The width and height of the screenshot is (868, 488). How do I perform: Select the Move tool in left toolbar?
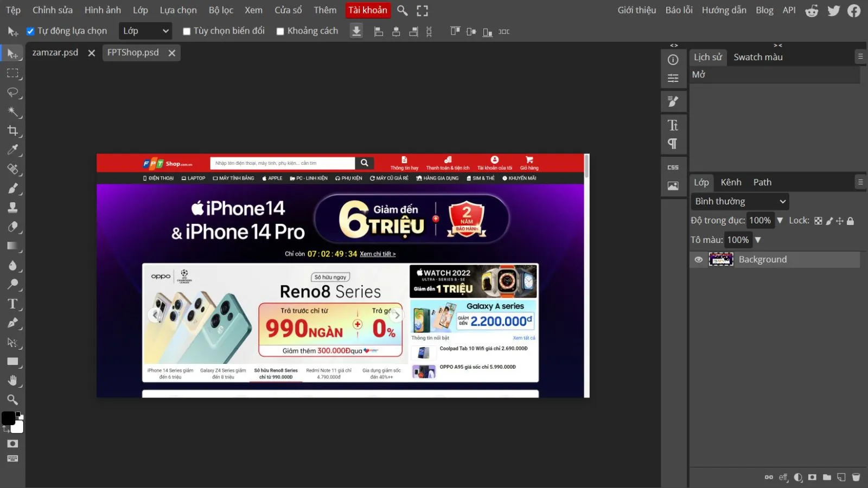[x=12, y=54]
